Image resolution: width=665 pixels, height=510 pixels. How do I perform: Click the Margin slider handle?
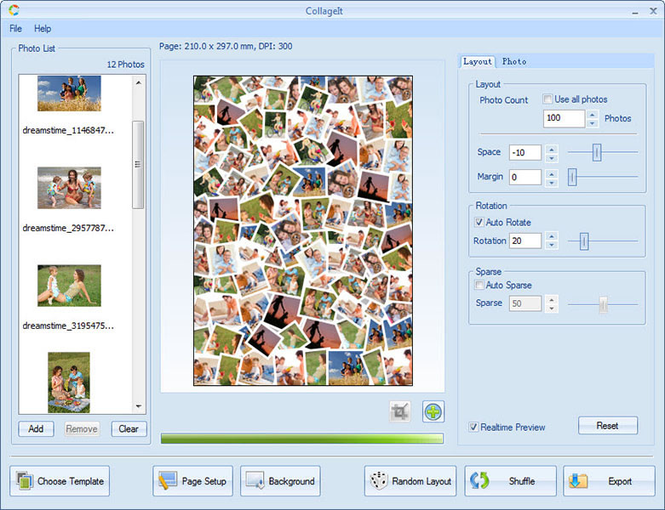pyautogui.click(x=572, y=177)
